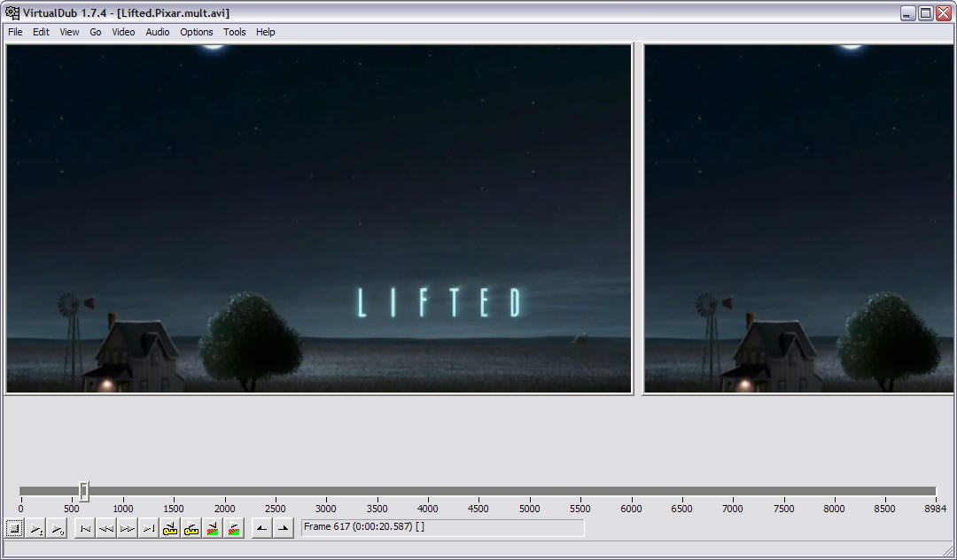
Task: Set the selection end mark-out
Action: [284, 528]
